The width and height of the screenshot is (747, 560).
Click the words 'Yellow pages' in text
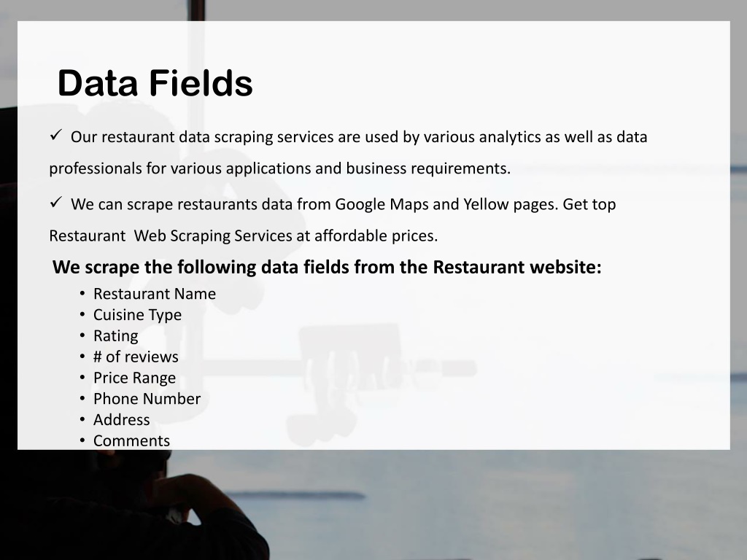pyautogui.click(x=510, y=204)
